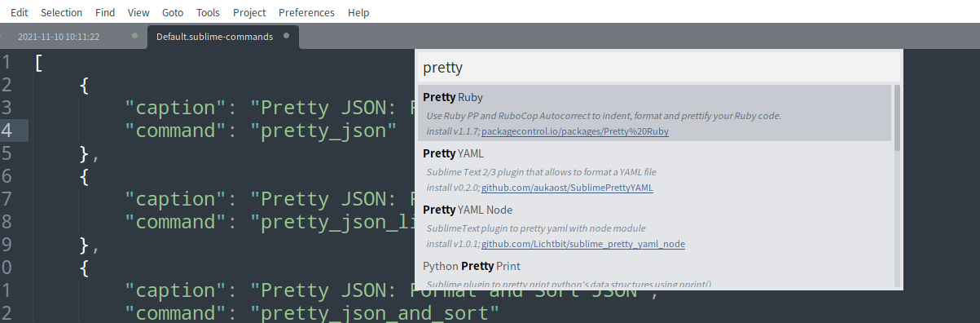Click the Pretty YAML Node description text
This screenshot has height=323, width=980.
(x=536, y=228)
